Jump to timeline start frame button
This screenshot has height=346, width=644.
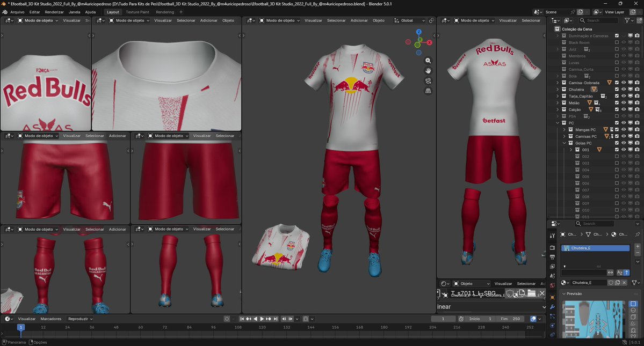coord(242,319)
